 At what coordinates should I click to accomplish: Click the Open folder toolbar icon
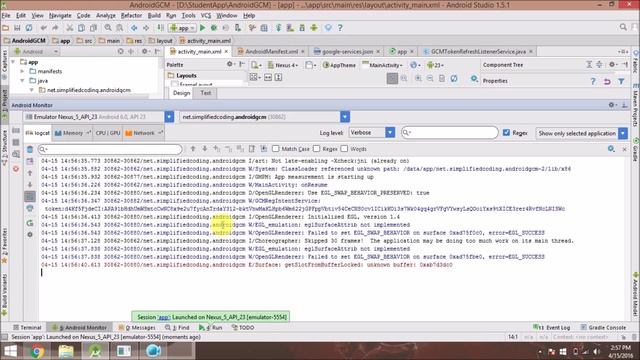click(x=5, y=28)
